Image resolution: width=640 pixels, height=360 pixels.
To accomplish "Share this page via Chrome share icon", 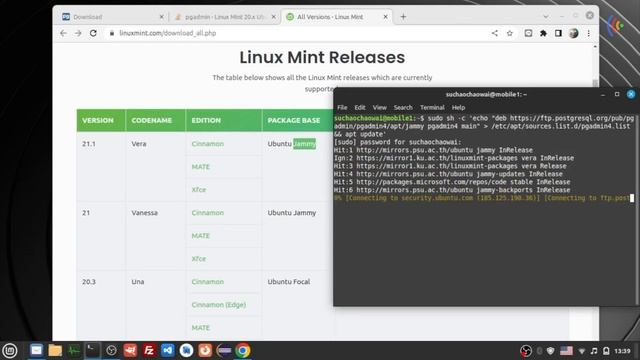I will [x=495, y=33].
